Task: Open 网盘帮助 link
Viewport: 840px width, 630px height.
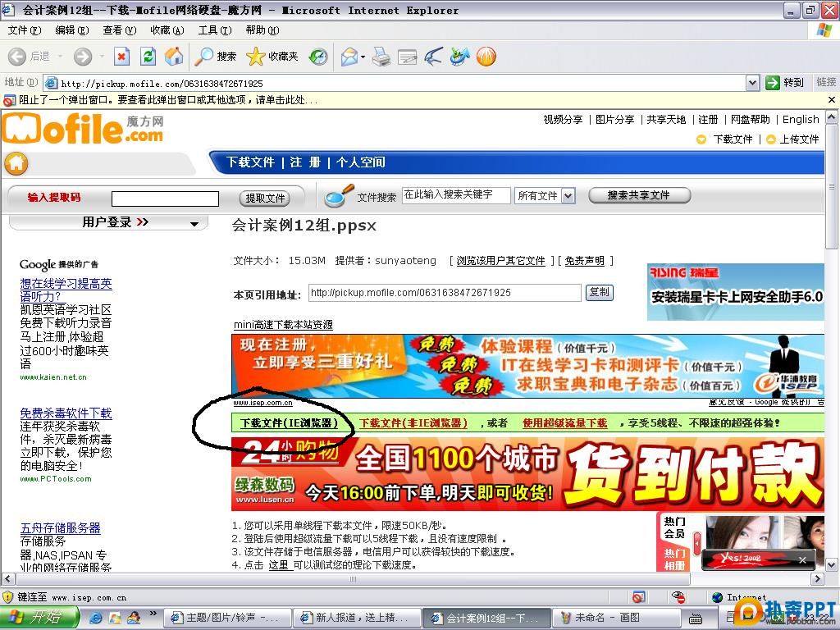Action: tap(750, 120)
